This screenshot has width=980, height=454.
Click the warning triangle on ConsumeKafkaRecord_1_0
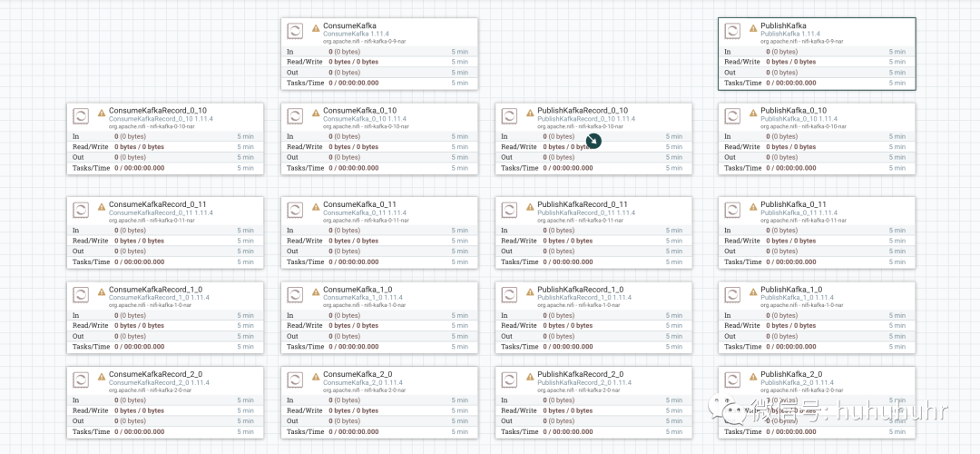click(x=102, y=292)
